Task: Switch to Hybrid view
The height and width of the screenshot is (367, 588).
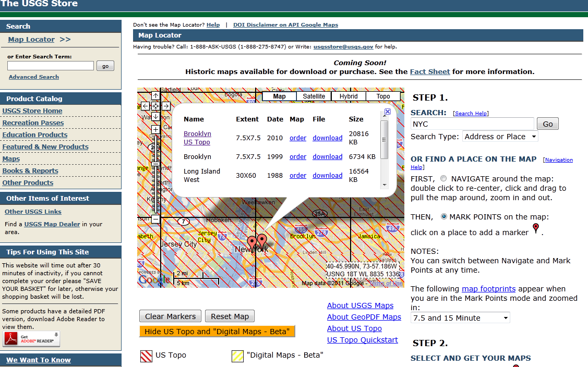Action: pos(349,96)
